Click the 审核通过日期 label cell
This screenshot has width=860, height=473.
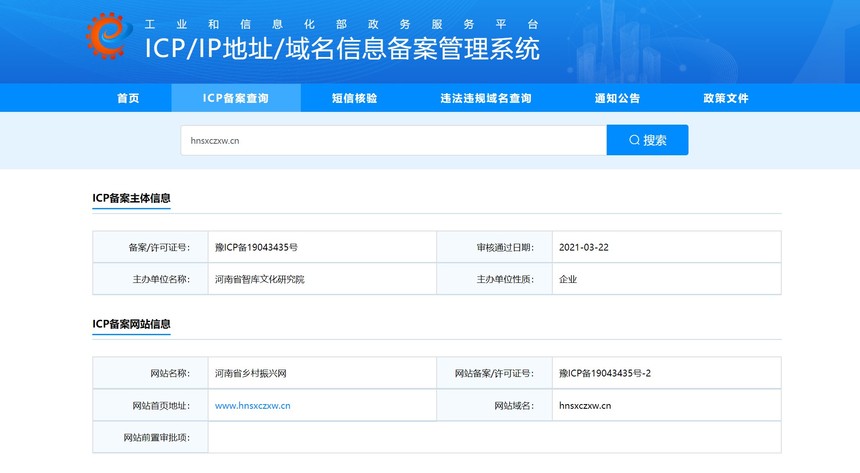pyautogui.click(x=495, y=247)
